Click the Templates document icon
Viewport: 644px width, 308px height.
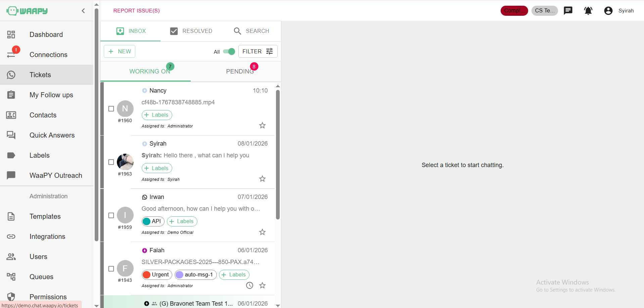click(11, 216)
